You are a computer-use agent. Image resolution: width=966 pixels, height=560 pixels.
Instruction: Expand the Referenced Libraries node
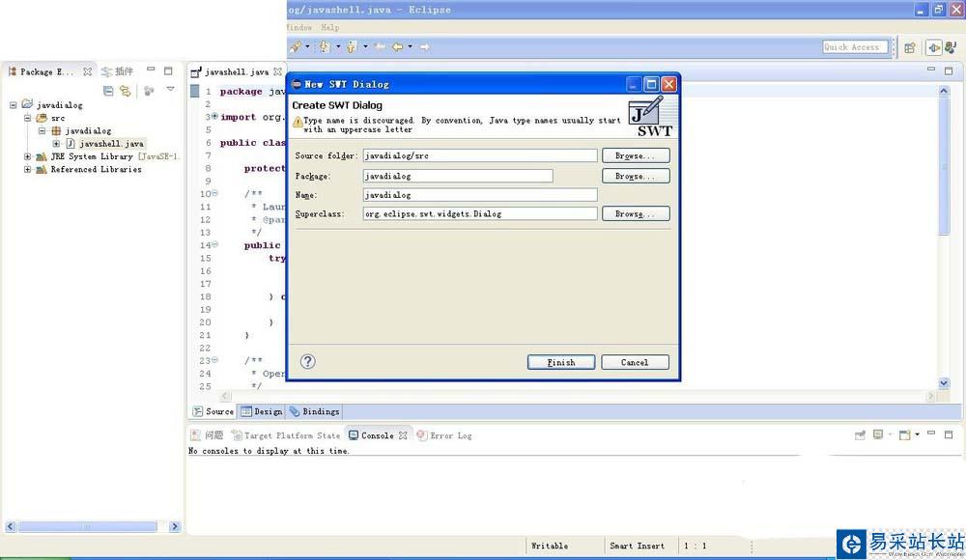27,169
